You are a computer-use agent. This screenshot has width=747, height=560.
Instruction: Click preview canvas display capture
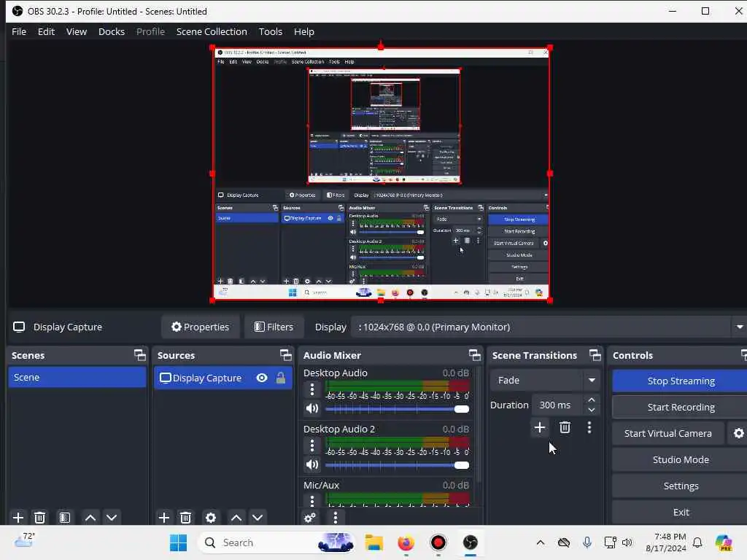click(x=381, y=174)
